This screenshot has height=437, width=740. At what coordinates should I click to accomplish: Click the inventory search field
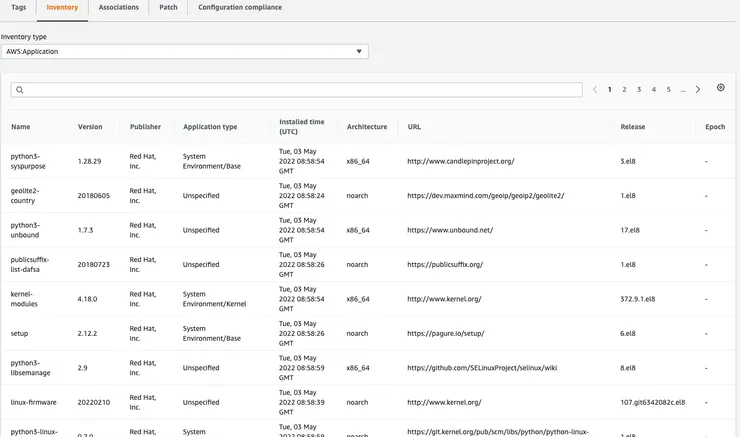pos(296,90)
